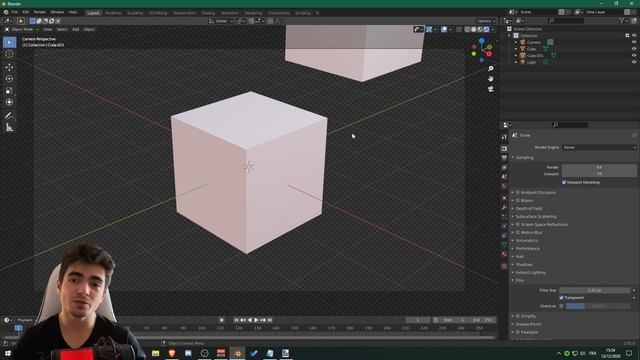
Task: Open the Render Engine dropdown
Action: coord(600,147)
